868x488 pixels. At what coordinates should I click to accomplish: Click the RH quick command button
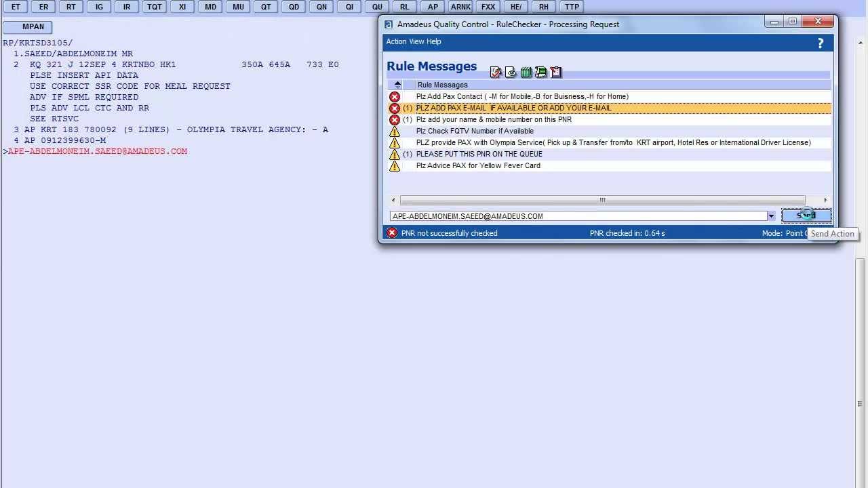click(544, 7)
